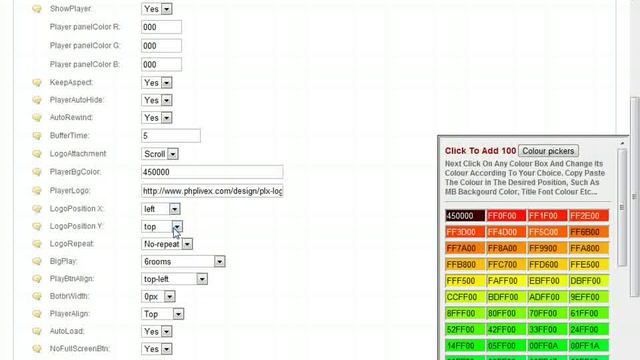
Task: Select the FFF500 colour box
Action: pos(465,281)
